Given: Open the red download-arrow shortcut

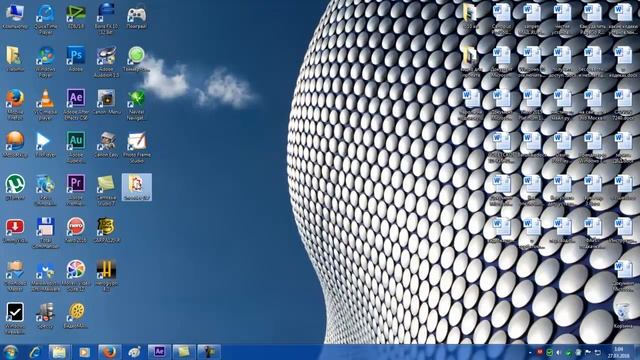Looking at the screenshot, I should [15, 231].
